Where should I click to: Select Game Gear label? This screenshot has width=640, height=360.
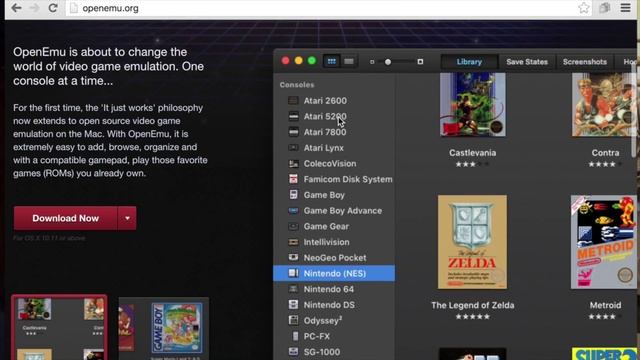326,226
